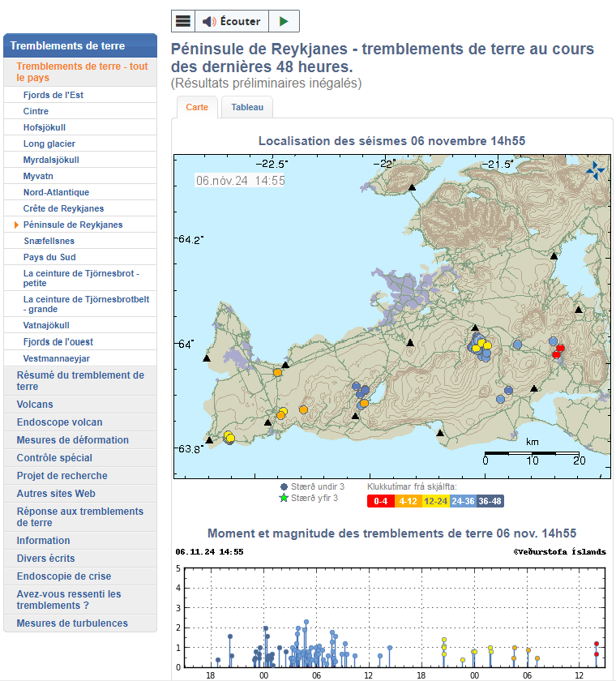Open Tremblements de terre - tout le pays
Image resolution: width=616 pixels, height=681 pixels.
(81, 72)
